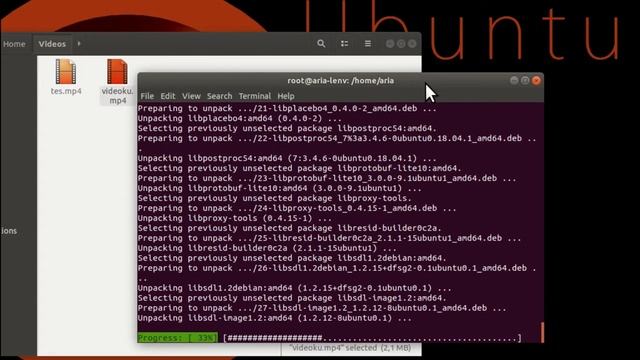Open the terminal Search menu

pos(219,96)
